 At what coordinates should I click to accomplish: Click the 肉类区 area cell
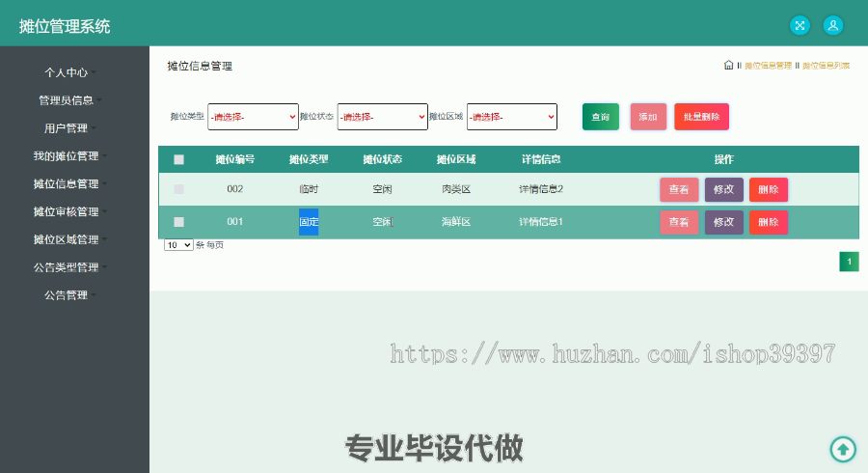point(456,189)
